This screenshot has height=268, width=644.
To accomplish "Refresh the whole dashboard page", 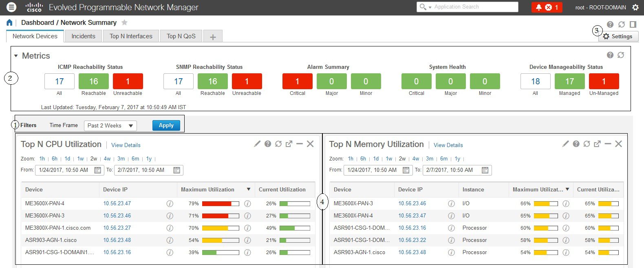I will tap(622, 24).
